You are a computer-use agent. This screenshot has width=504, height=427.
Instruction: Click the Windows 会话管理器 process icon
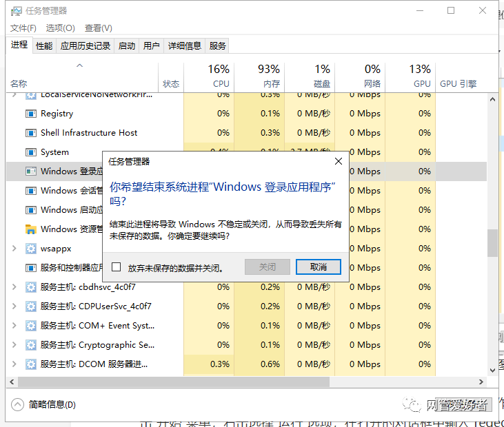(31, 191)
